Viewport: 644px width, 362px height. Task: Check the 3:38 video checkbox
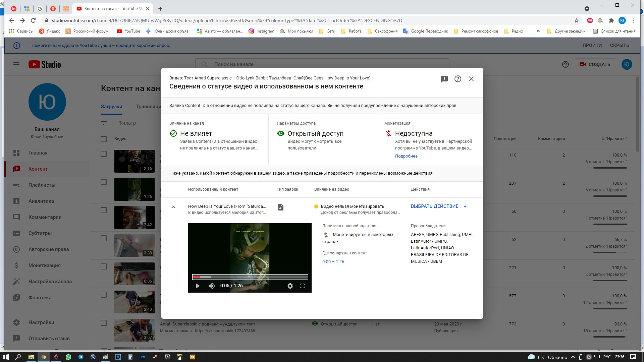point(104,238)
